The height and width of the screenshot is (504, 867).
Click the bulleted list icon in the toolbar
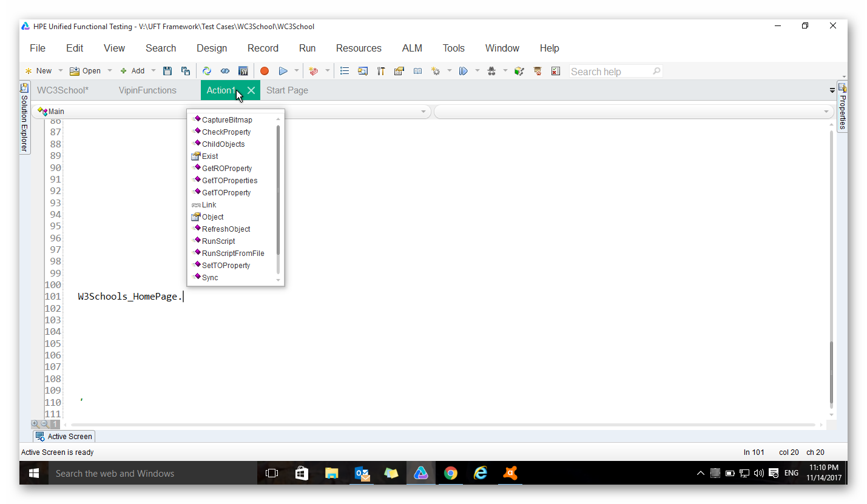click(x=345, y=71)
